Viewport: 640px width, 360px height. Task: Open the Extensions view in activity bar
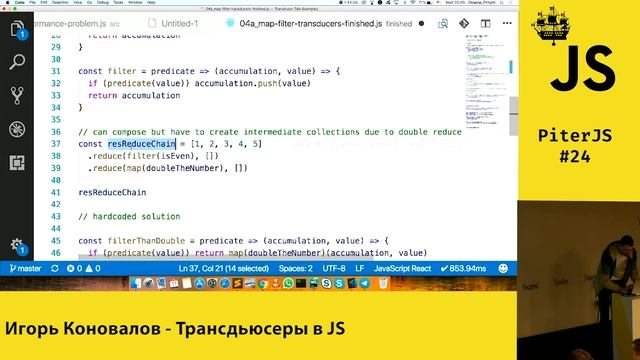pos(17,163)
